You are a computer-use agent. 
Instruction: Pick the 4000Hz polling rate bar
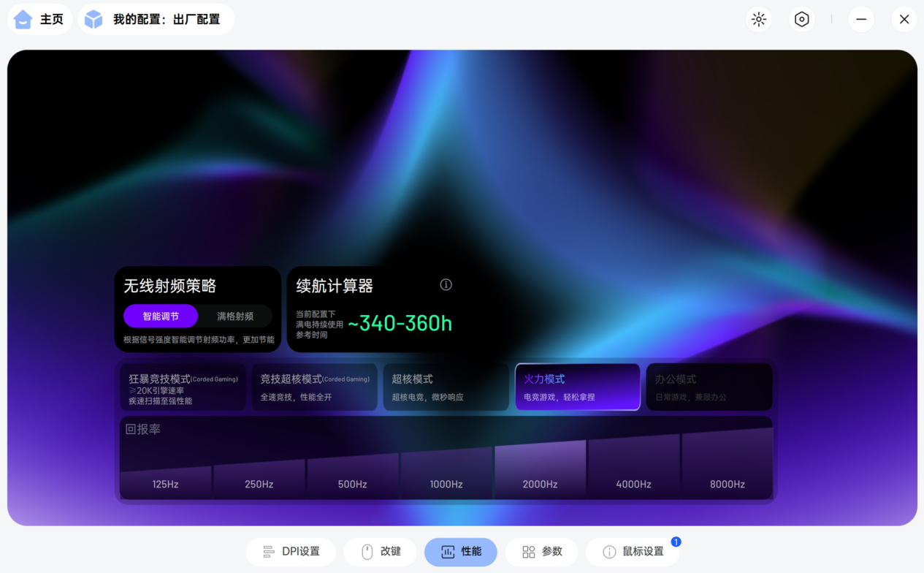coord(634,467)
